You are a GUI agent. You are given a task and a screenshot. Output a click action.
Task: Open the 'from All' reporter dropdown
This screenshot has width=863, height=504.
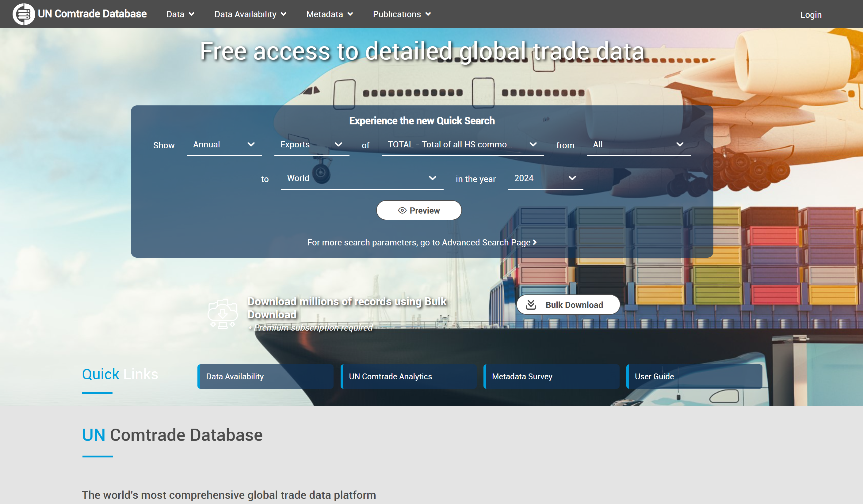pos(638,145)
